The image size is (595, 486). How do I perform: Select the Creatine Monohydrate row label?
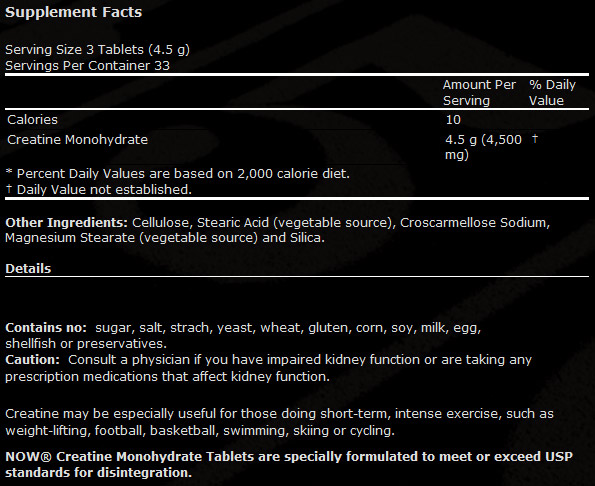pos(77,140)
